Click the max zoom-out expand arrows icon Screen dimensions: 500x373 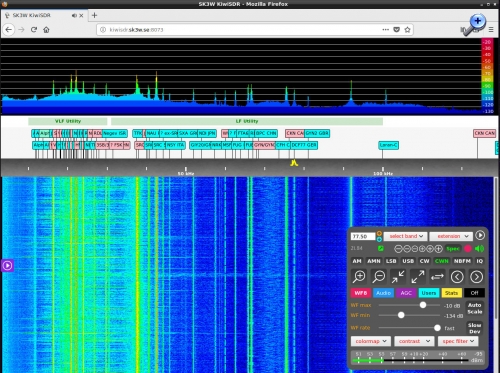click(x=418, y=277)
